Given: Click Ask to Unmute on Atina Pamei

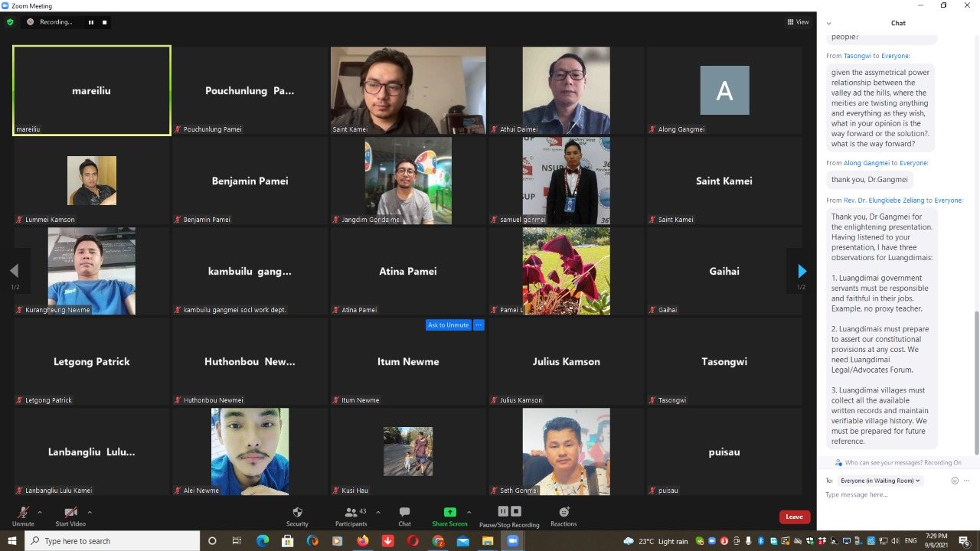Looking at the screenshot, I should point(448,325).
